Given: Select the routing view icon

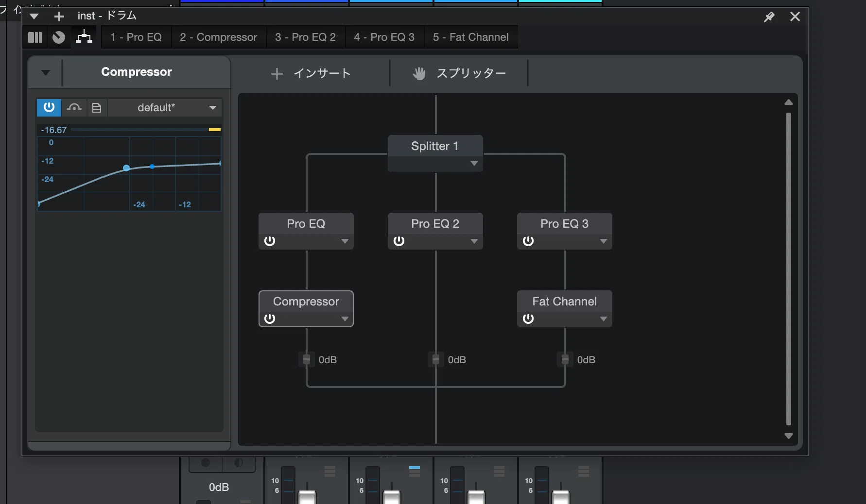Looking at the screenshot, I should (x=84, y=37).
